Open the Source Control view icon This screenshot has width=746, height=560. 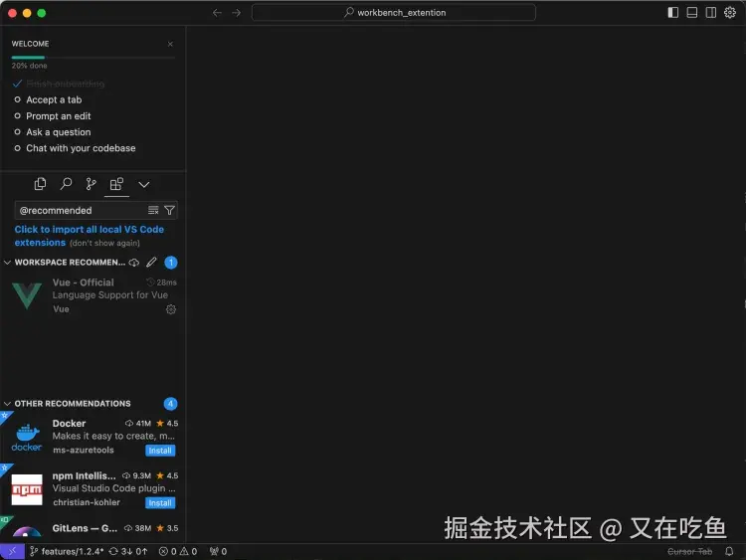click(x=91, y=184)
